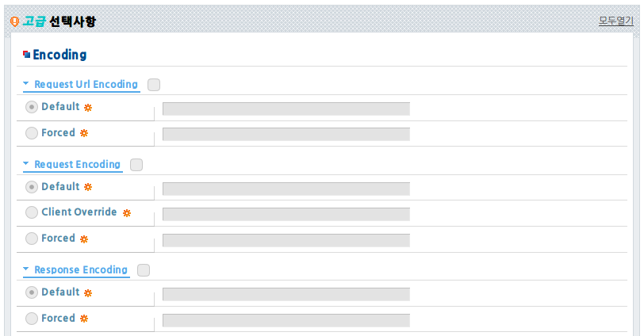The height and width of the screenshot is (336, 644).
Task: Enable the Request Url Encoding checkbox
Action: [x=154, y=85]
